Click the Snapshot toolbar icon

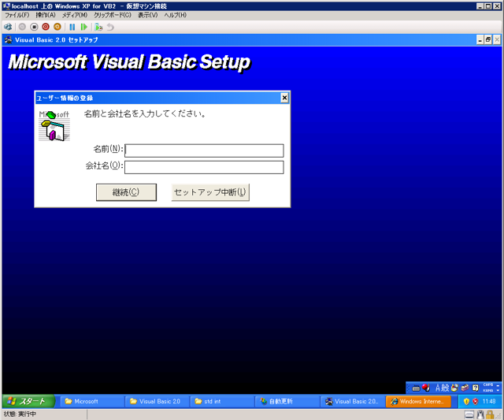(x=98, y=27)
